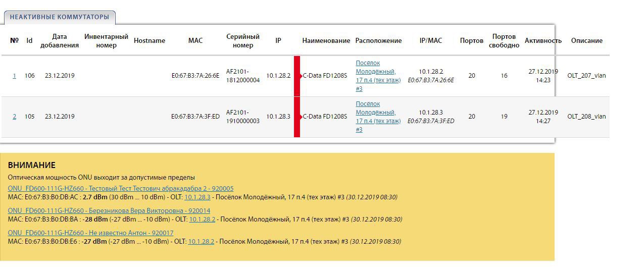
Task: Select MAC cell E0:67:B3:7A:26:6E
Action: click(x=195, y=76)
